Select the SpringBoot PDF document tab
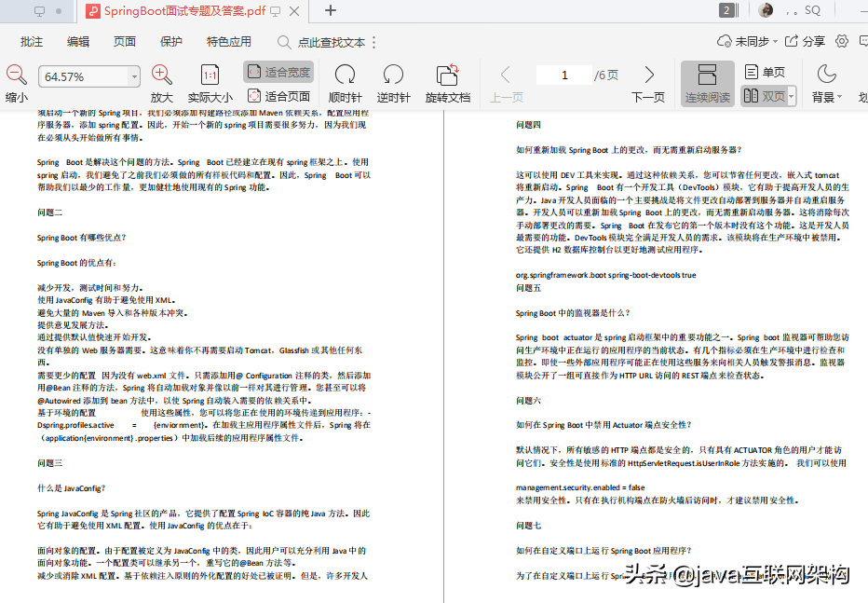 click(191, 11)
